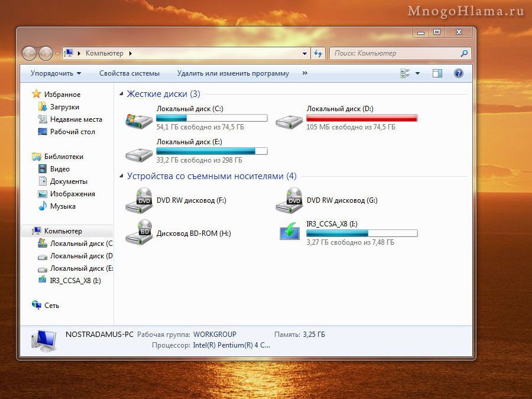
Task: Collapse the Жесткие диски group
Action: pos(122,94)
